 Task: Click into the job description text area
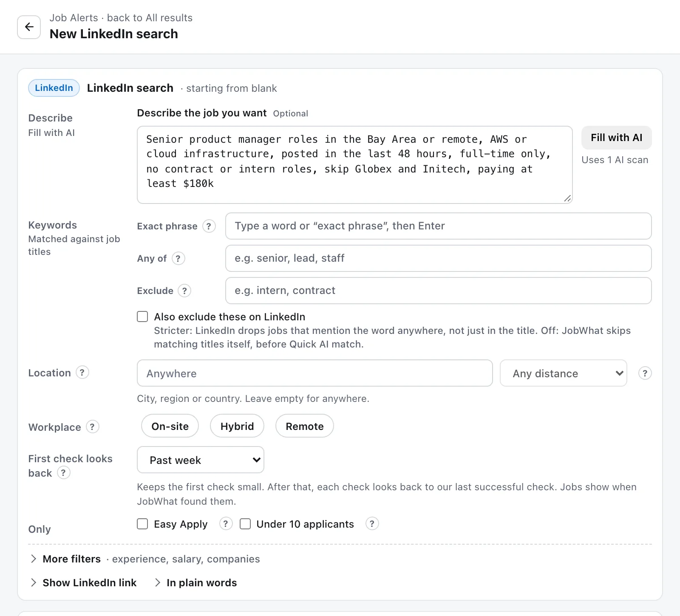pyautogui.click(x=355, y=165)
